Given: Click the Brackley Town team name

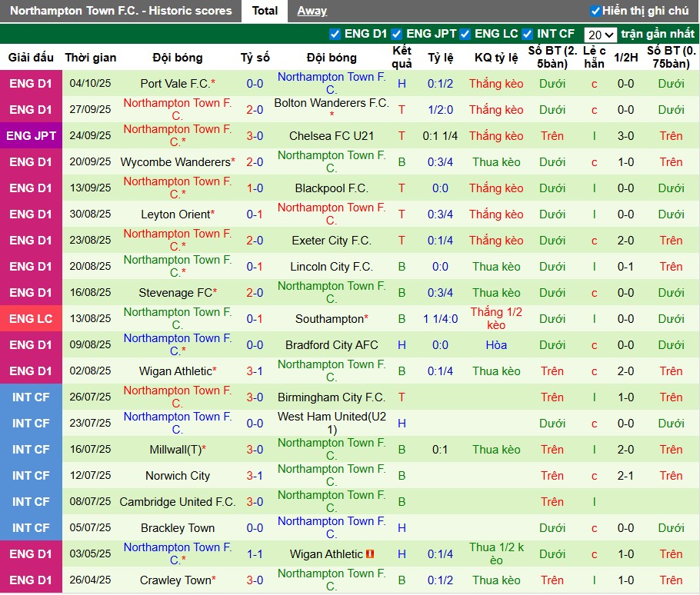Looking at the screenshot, I should pos(178,528).
